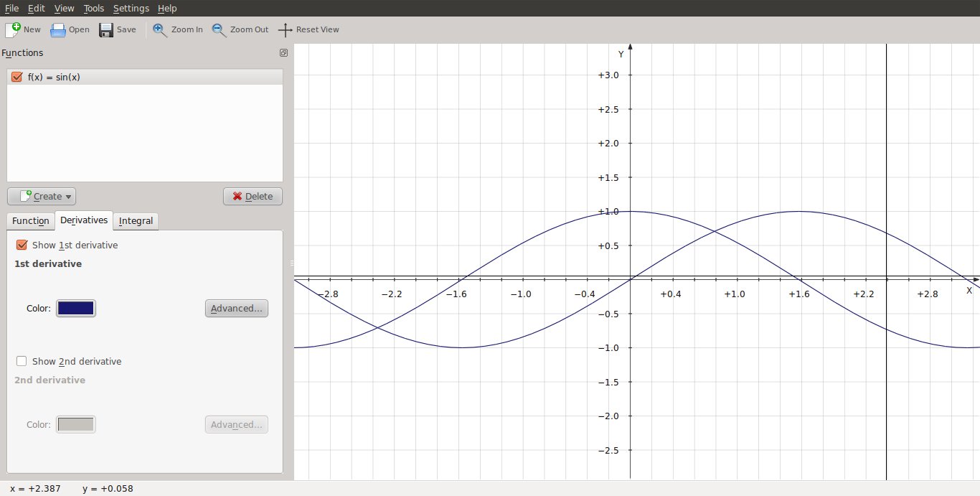Viewport: 980px width, 496px height.
Task: Click the New file icon
Action: [x=13, y=29]
